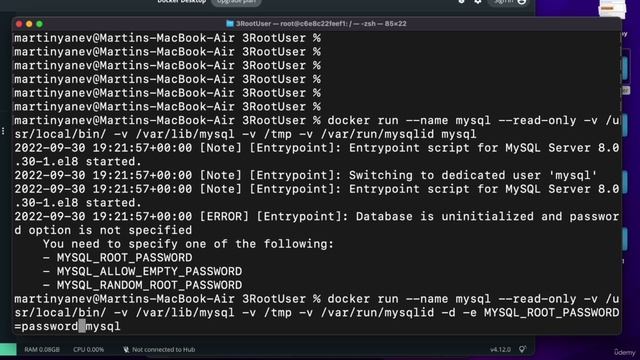
Task: Click the 'Not connected to Hub' status icon
Action: point(126,349)
